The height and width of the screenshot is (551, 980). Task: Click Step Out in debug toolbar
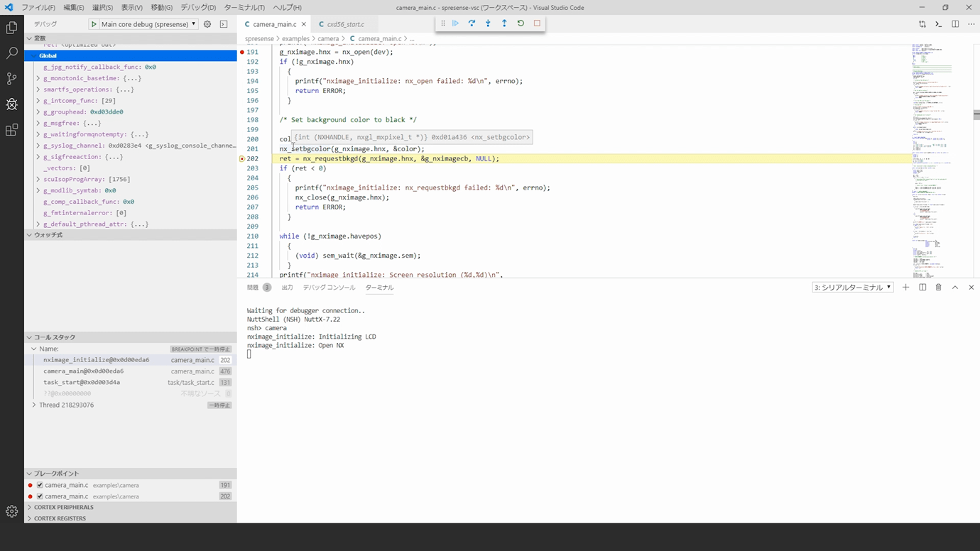504,23
